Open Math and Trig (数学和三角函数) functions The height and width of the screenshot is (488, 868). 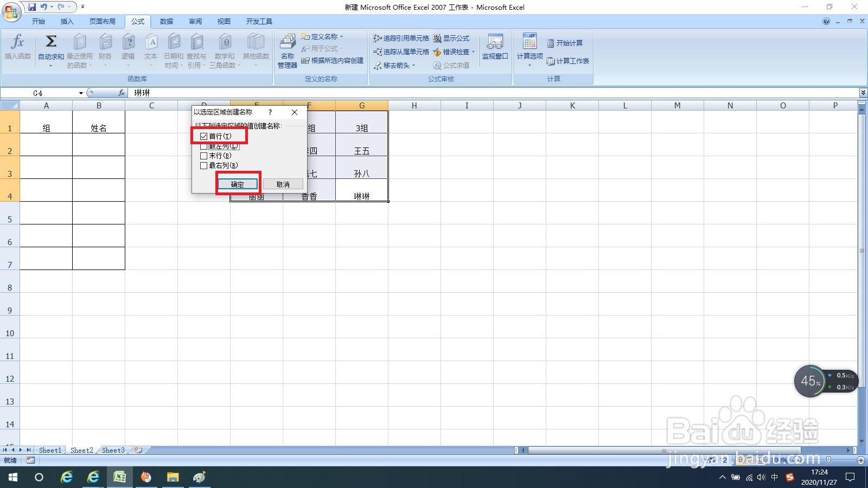tap(225, 50)
